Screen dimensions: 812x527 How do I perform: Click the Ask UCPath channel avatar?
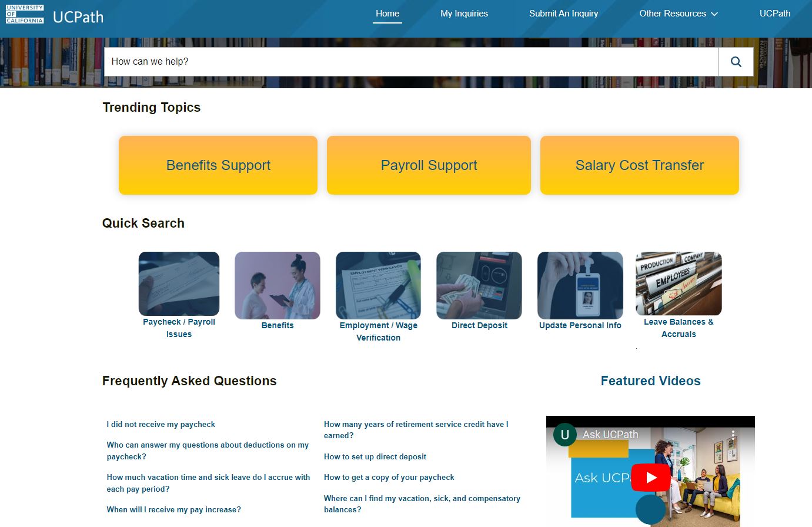click(564, 435)
